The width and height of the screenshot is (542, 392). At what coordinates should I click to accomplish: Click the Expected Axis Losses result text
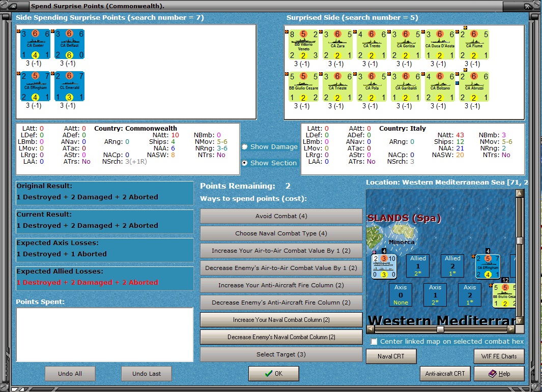tap(62, 254)
